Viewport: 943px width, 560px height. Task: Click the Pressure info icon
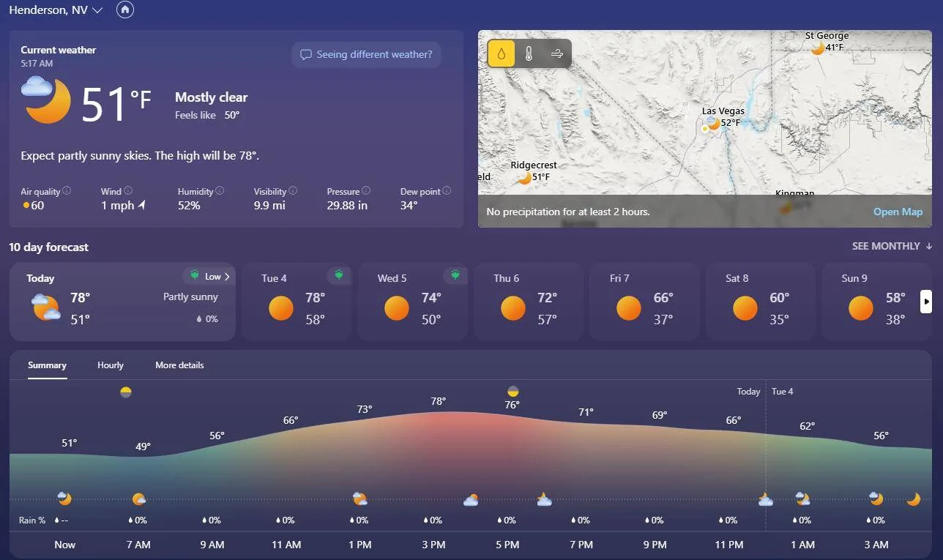click(366, 191)
